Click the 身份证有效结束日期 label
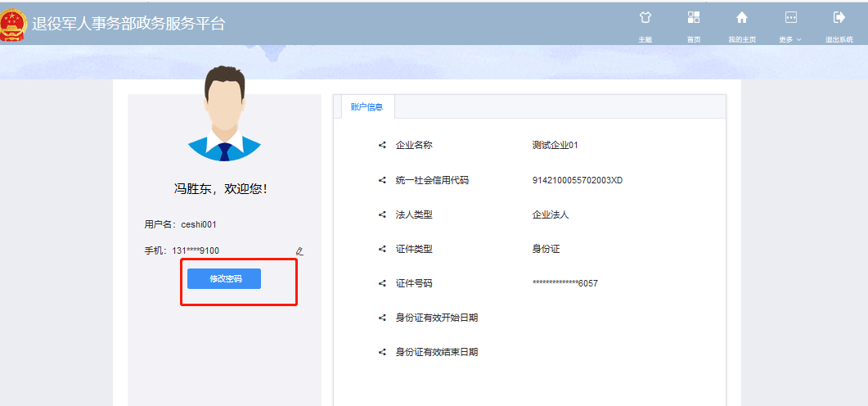Screen dimensions: 868x406 (x=437, y=352)
